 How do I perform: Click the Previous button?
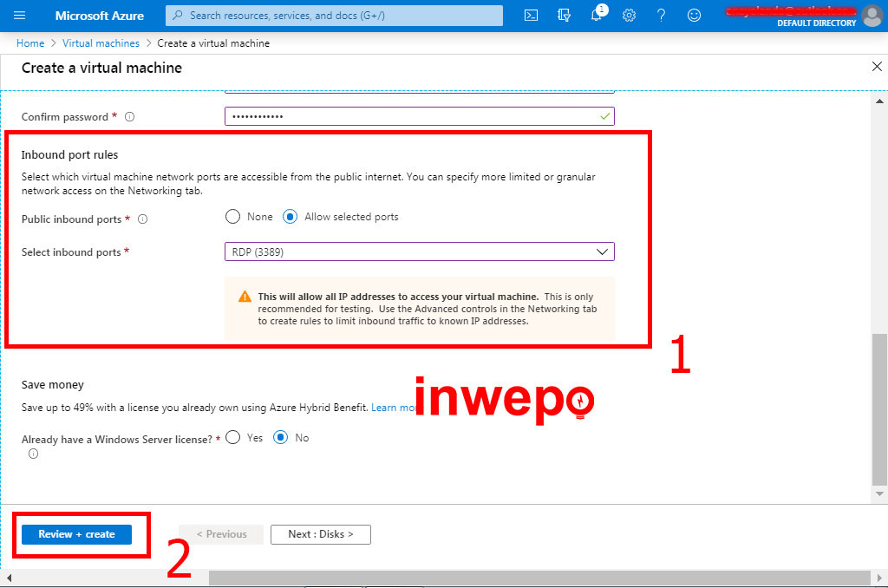point(221,534)
